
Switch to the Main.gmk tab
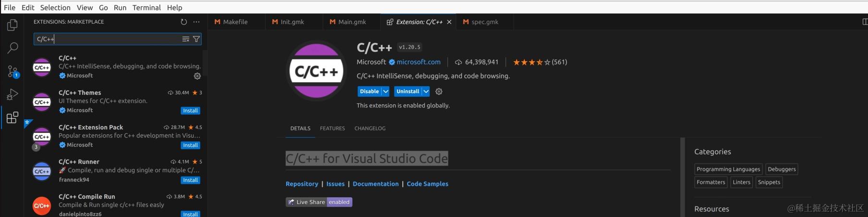[351, 22]
